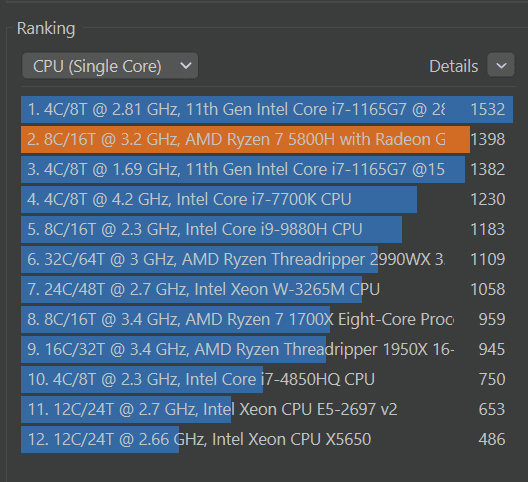The width and height of the screenshot is (528, 482).
Task: Open the CPU (Single Core) dropdown
Action: (110, 66)
